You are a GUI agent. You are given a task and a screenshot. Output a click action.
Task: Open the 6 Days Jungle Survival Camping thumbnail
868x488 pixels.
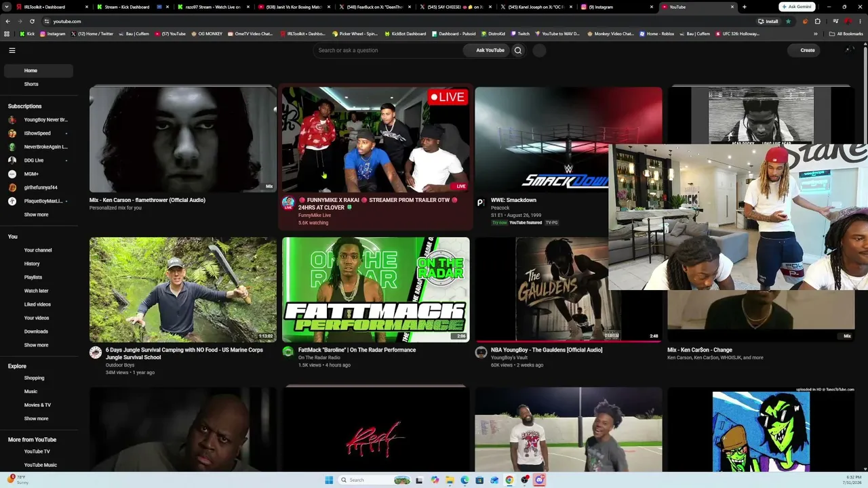(x=182, y=289)
